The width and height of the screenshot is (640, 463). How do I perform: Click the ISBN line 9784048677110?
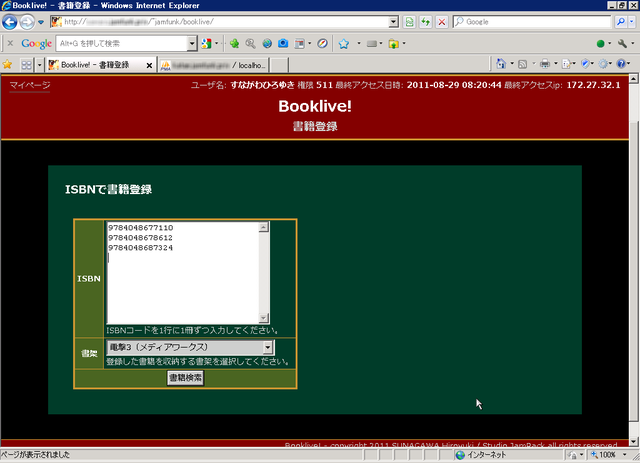point(140,228)
